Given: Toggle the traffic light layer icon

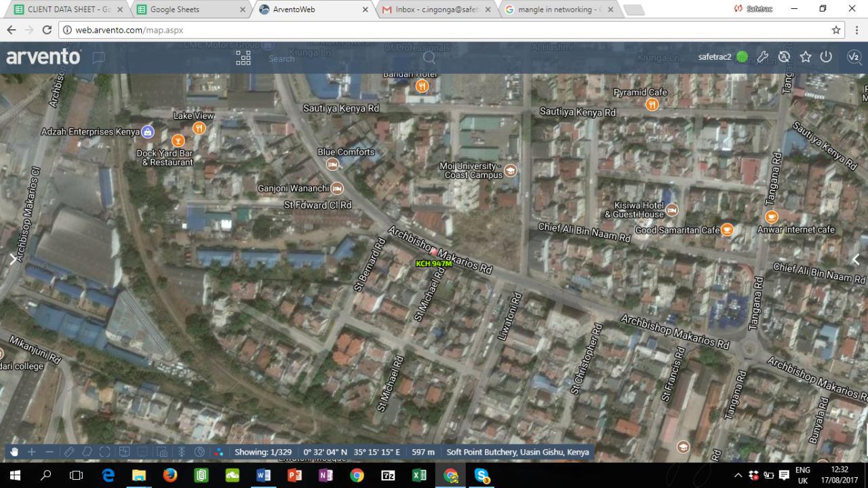Looking at the screenshot, I should [181, 452].
